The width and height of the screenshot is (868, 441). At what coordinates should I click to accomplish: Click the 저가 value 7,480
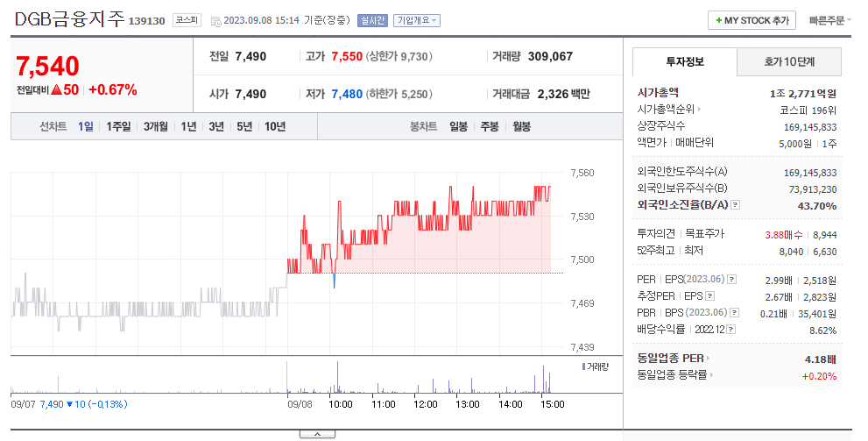pos(347,94)
